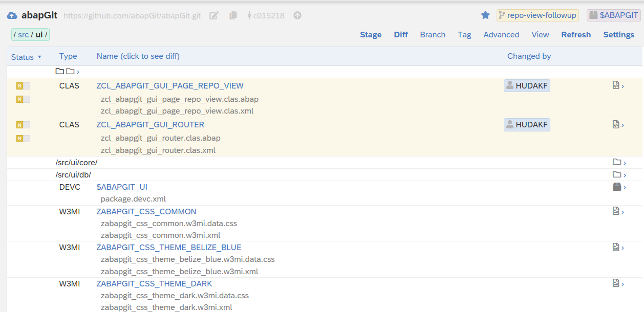This screenshot has height=312, width=644.
Task: Toggle the favorite star icon
Action: (x=485, y=15)
